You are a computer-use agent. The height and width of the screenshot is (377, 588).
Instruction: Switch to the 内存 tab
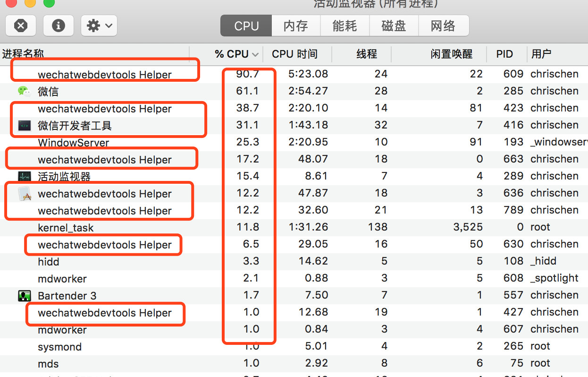click(296, 26)
